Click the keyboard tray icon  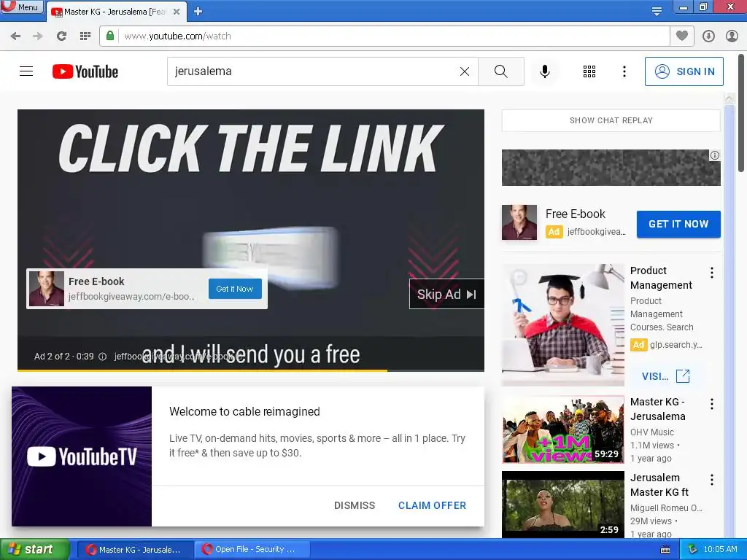coord(665,550)
